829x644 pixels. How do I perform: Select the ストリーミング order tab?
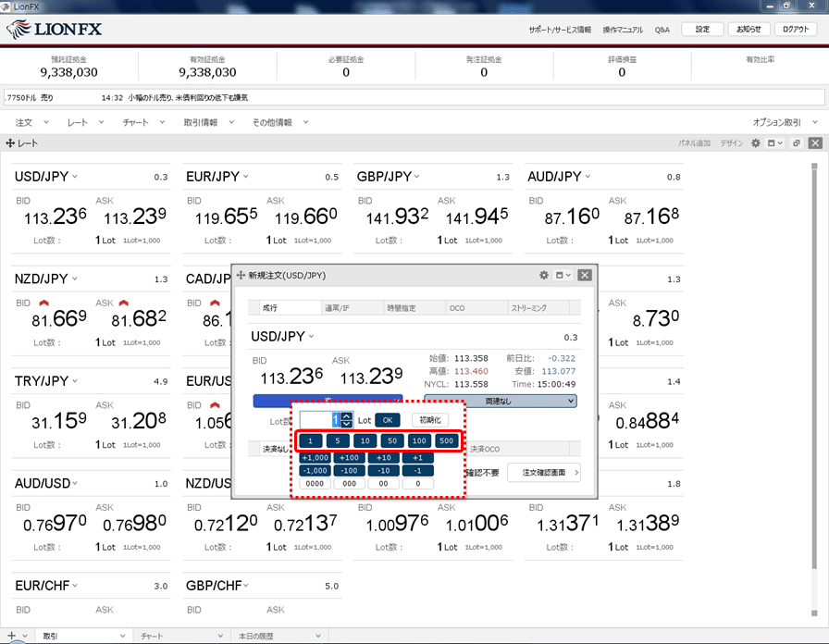click(538, 308)
